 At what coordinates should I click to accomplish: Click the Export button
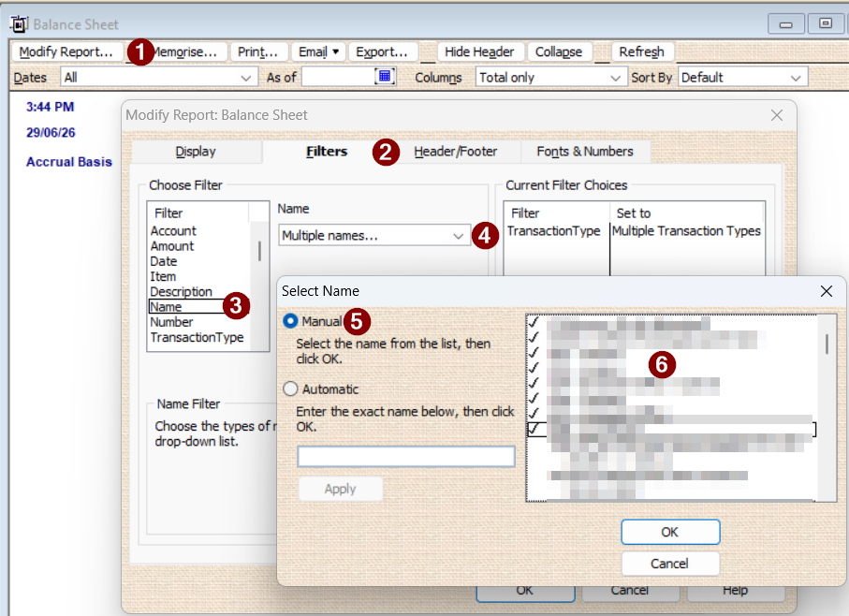[383, 52]
